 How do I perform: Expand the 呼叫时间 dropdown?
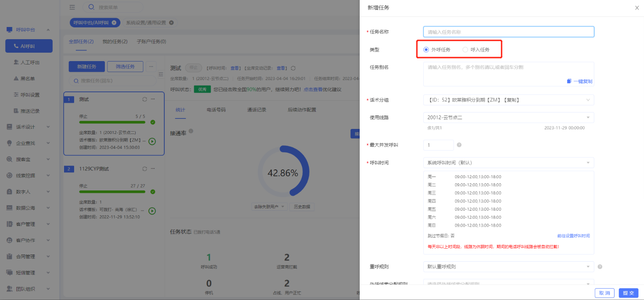point(508,163)
